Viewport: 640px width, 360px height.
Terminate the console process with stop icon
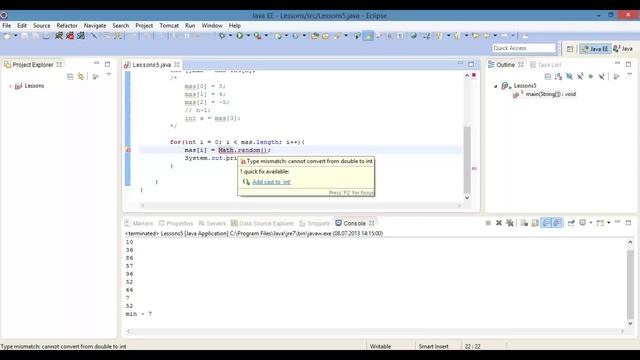(488, 223)
